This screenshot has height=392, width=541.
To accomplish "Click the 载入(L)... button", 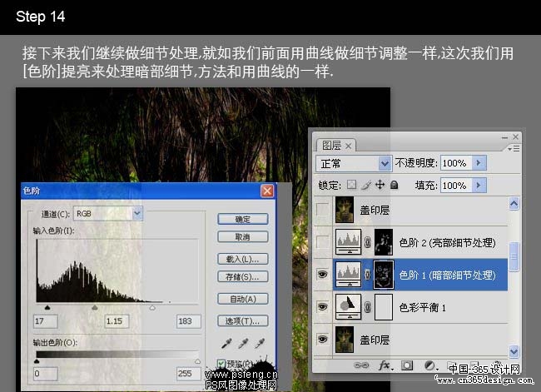I will click(243, 259).
